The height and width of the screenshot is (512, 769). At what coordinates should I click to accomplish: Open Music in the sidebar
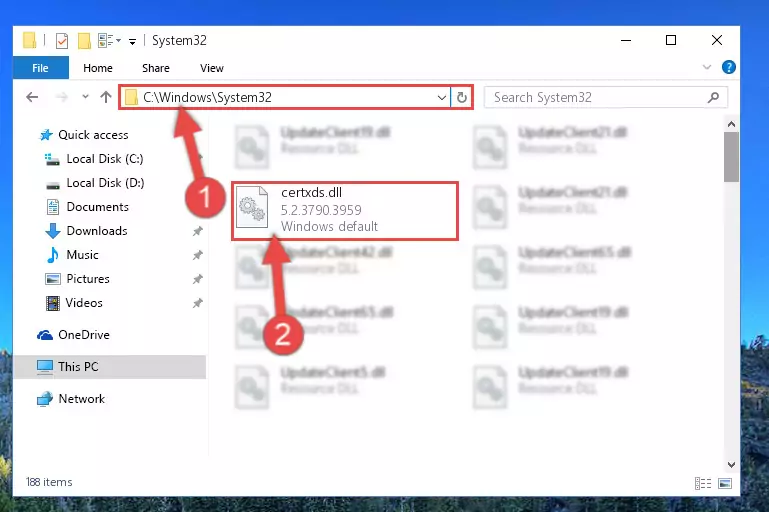82,255
